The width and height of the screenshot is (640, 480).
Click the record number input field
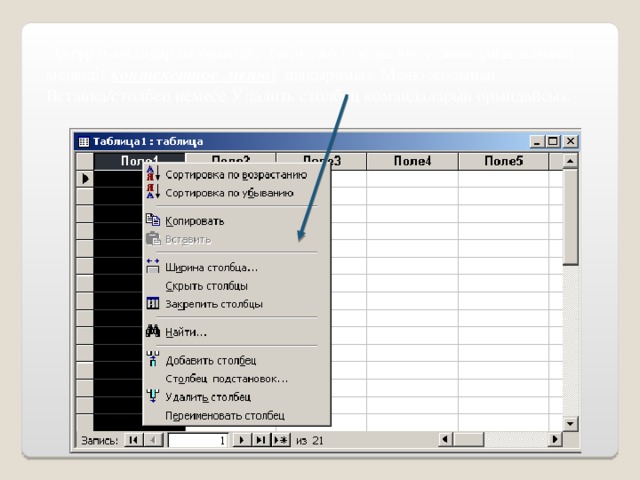point(198,440)
